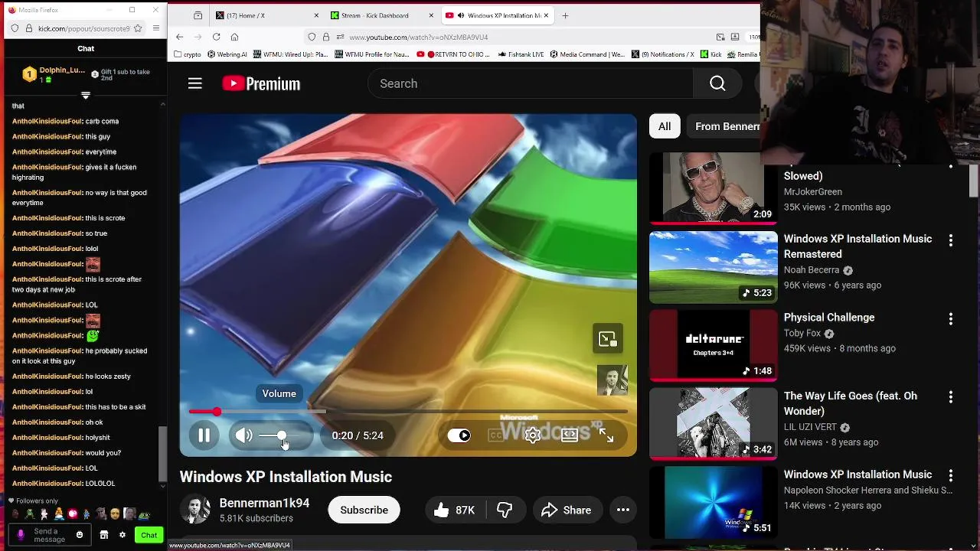Open Bennerman1k94 channel avatar
Image resolution: width=980 pixels, height=551 pixels.
click(195, 510)
